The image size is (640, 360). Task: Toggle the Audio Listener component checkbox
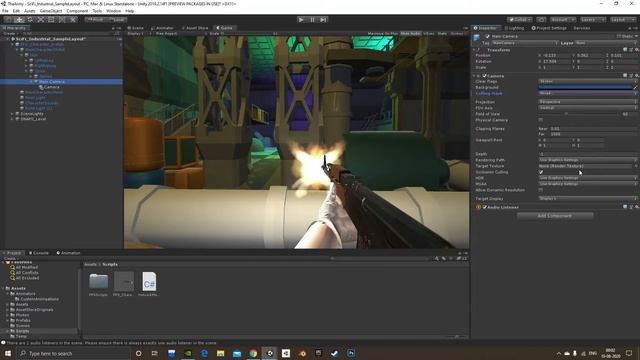tap(484, 207)
